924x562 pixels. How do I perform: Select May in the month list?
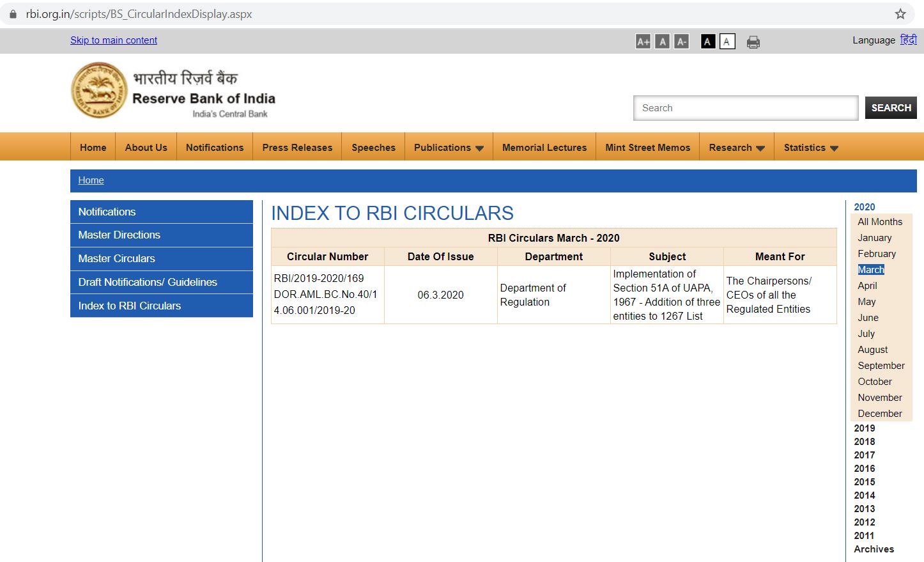click(866, 302)
